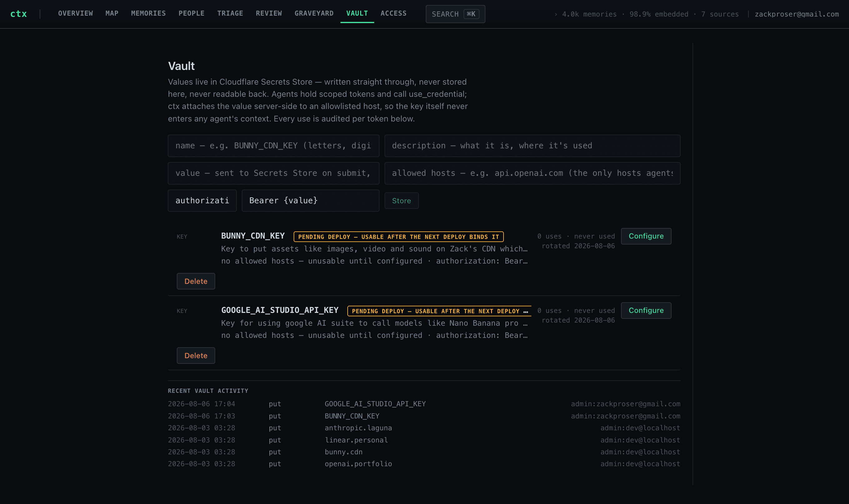Open the Review tab
The height and width of the screenshot is (504, 849).
pos(269,14)
